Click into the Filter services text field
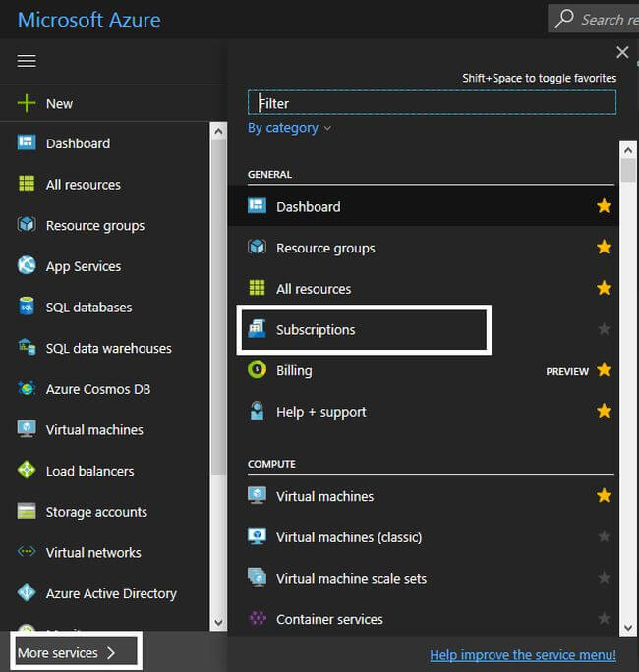The height and width of the screenshot is (672, 639). coord(433,102)
